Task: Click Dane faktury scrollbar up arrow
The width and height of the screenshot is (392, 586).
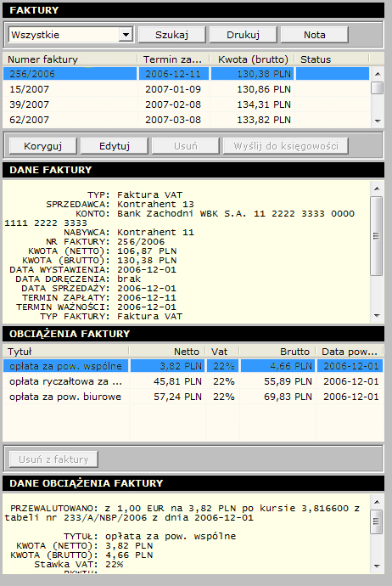Action: 377,189
